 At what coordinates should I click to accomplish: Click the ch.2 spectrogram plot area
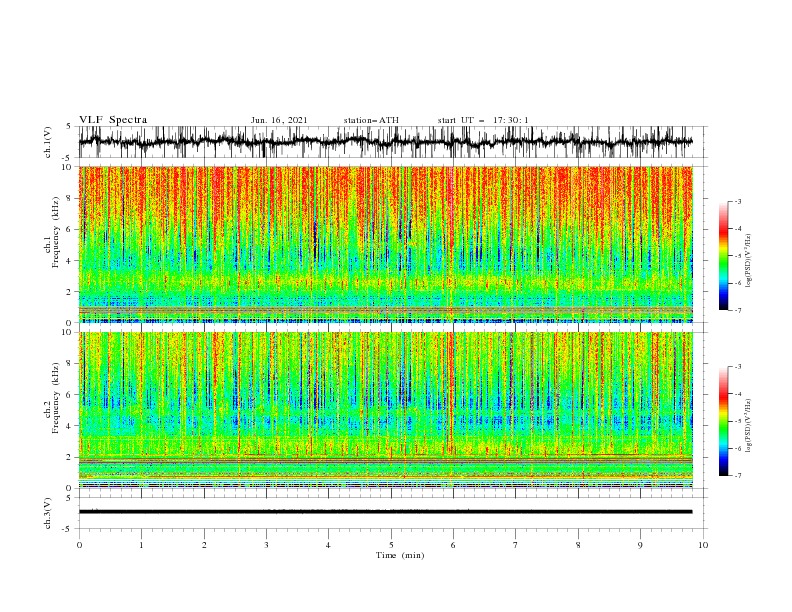(385, 410)
